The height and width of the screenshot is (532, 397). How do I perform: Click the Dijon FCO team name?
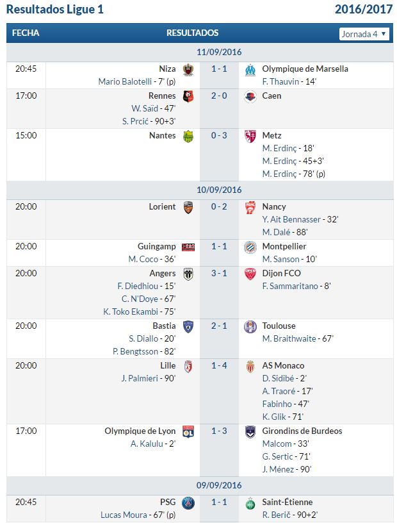[281, 274]
